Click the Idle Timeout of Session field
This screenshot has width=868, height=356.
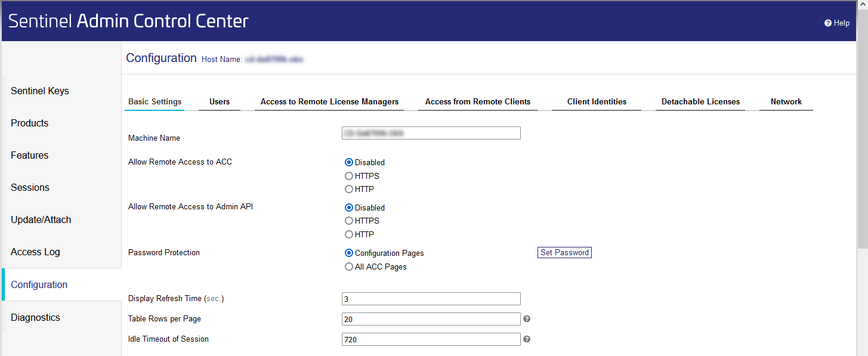click(x=431, y=339)
